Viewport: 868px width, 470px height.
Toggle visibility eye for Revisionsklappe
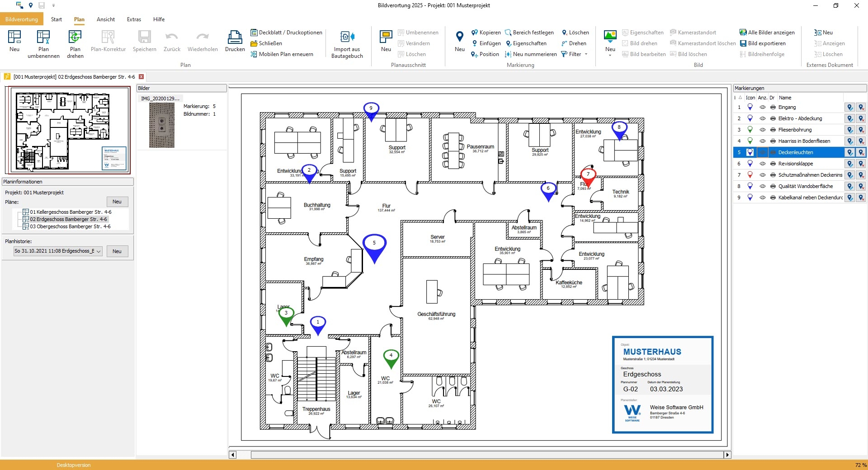pyautogui.click(x=763, y=164)
